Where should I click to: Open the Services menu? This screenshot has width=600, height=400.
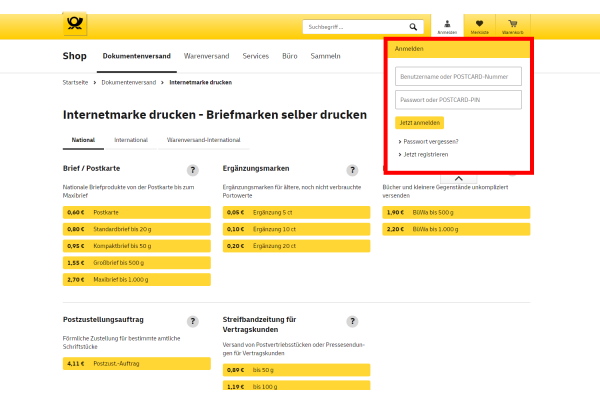point(256,56)
